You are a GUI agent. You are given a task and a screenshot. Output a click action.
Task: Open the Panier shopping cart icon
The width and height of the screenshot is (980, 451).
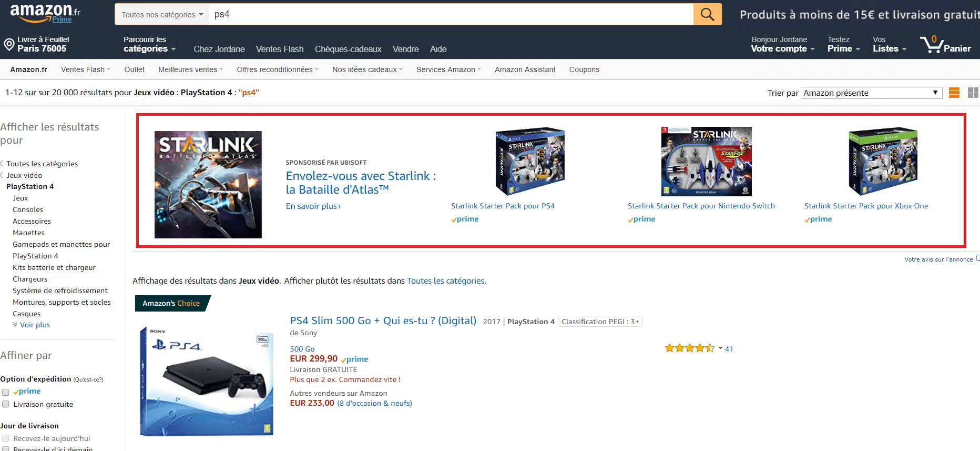coord(933,46)
